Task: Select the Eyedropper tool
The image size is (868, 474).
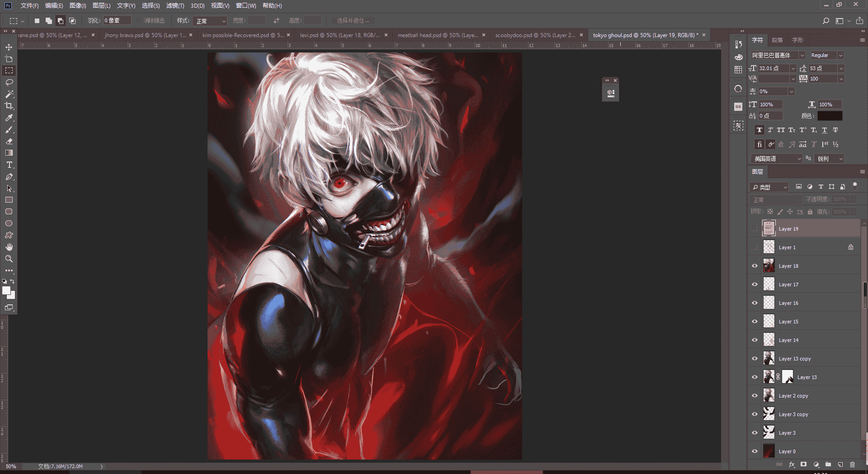Action: point(9,118)
